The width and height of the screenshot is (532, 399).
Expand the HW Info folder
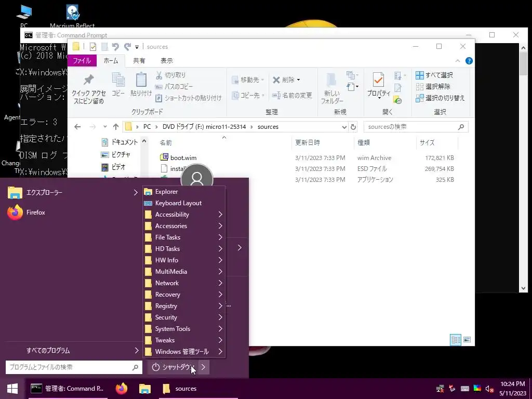coord(184,260)
